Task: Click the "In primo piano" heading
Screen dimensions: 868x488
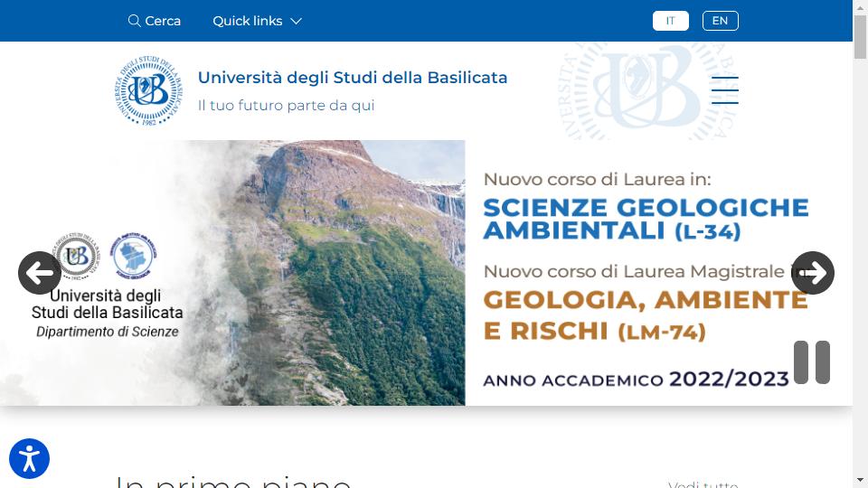Action: pos(232,480)
